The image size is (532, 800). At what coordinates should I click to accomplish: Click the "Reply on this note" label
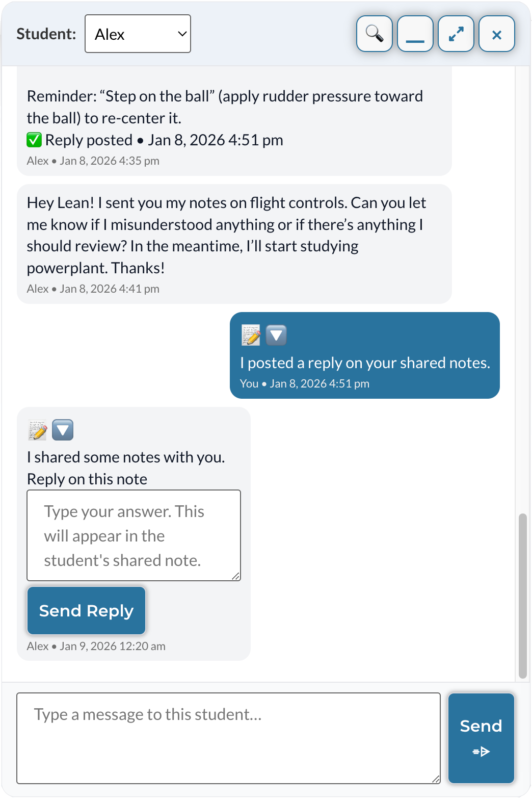(x=87, y=479)
